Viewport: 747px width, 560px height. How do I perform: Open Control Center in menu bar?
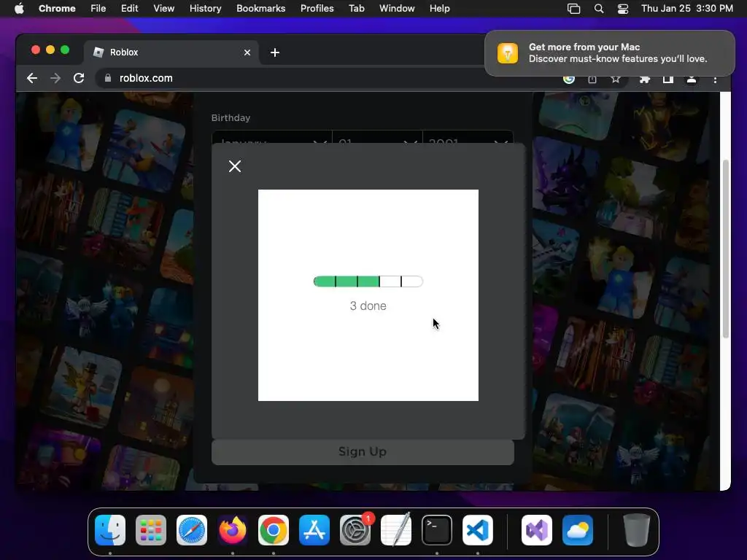(x=623, y=9)
